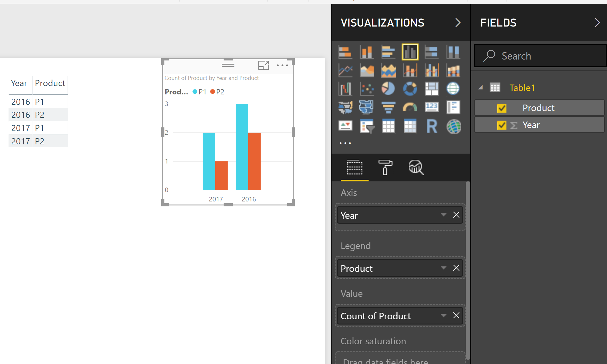Click the P2 legend color marker
The height and width of the screenshot is (364, 607).
click(x=213, y=92)
